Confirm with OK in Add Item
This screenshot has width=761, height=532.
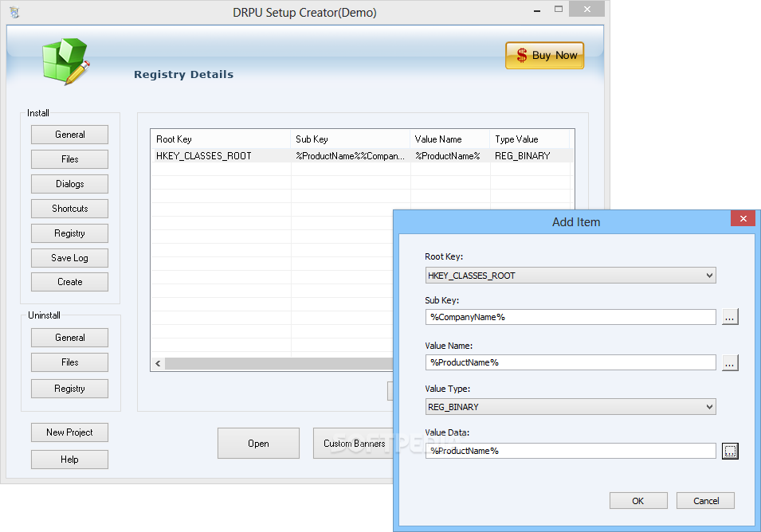[638, 501]
